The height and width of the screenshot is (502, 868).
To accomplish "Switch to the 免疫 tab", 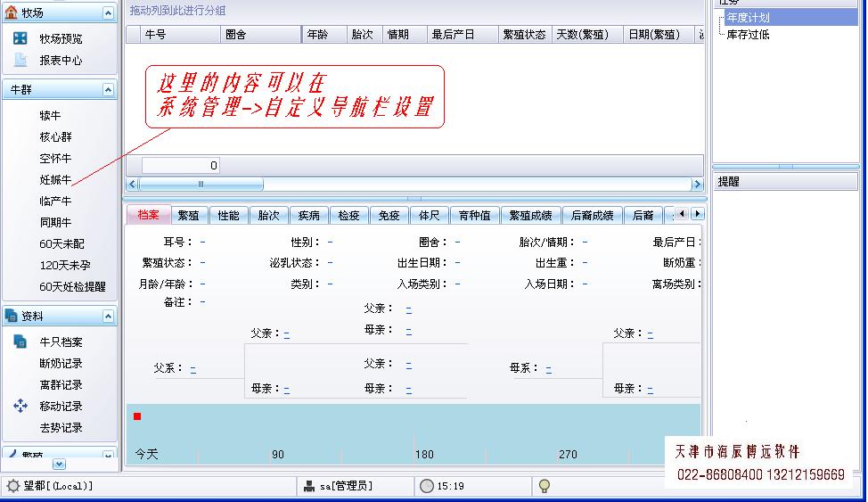I will tap(389, 215).
